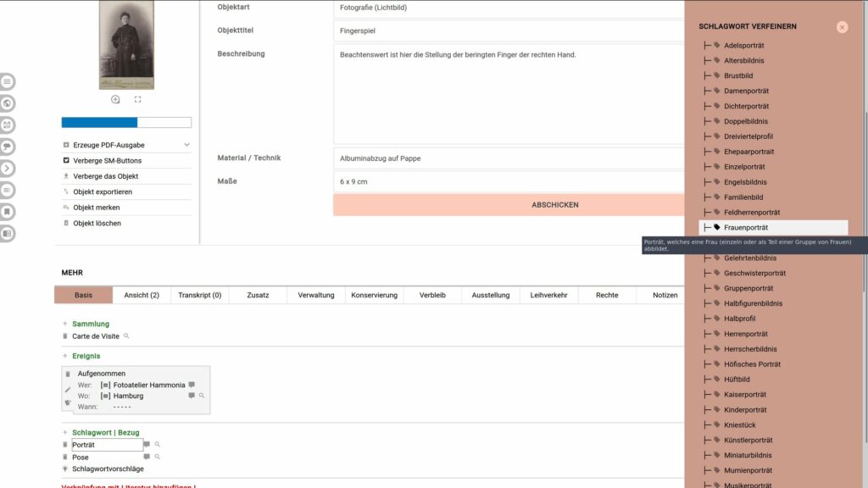
Task: Remove the Pose keyword
Action: point(65,457)
